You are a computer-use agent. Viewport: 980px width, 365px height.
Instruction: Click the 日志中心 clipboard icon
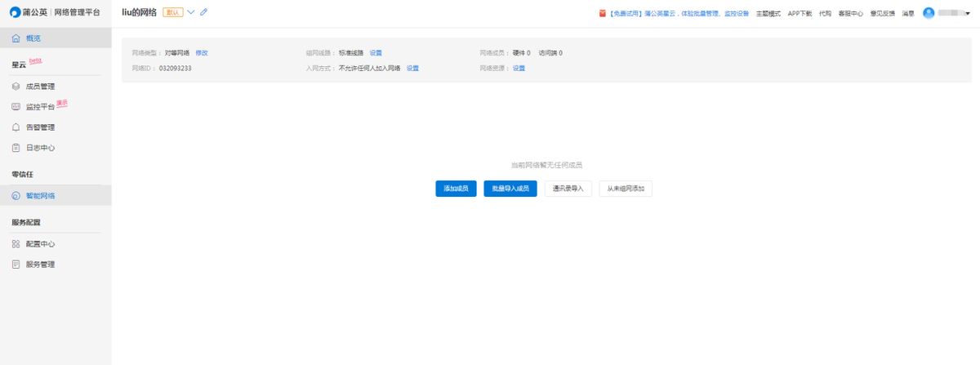click(16, 148)
